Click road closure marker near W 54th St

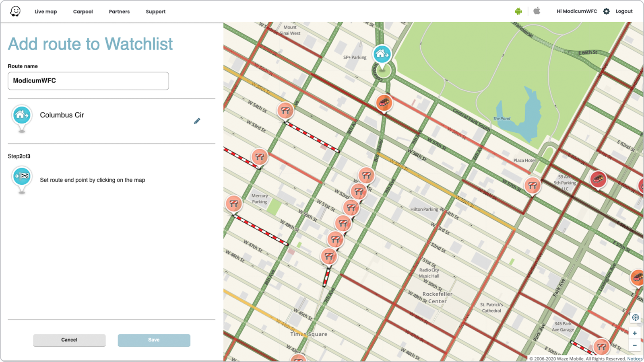pos(285,110)
